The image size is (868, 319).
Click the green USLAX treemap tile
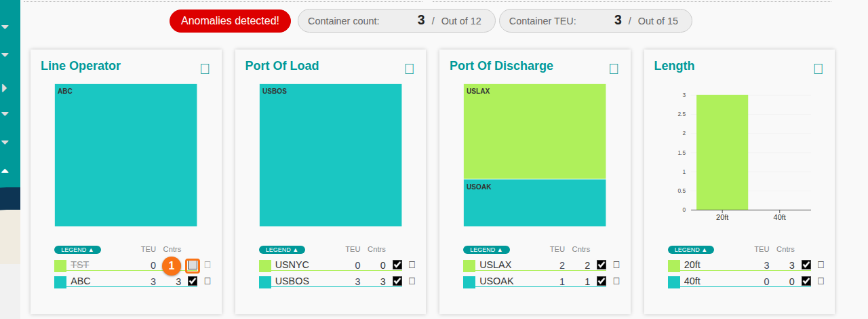click(x=535, y=131)
